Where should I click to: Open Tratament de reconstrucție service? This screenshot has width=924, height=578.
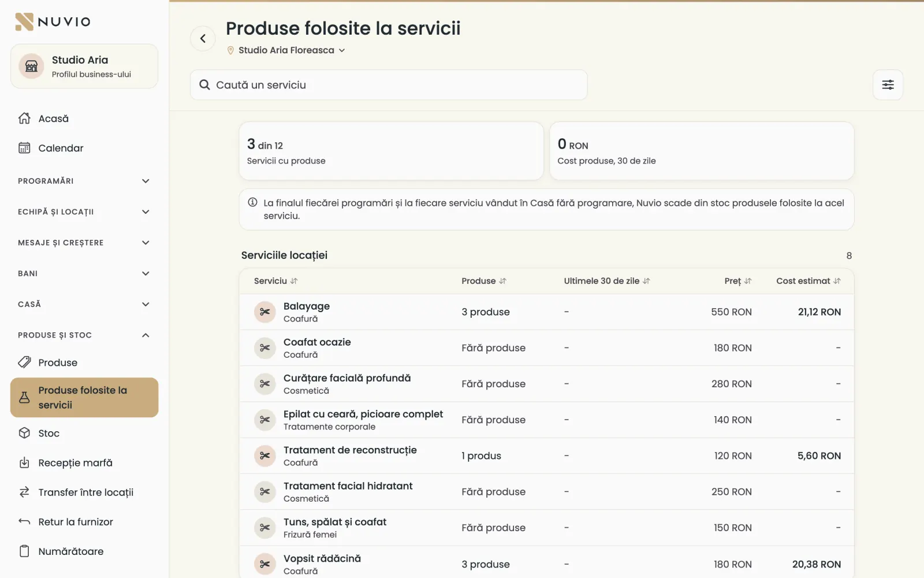(547, 456)
